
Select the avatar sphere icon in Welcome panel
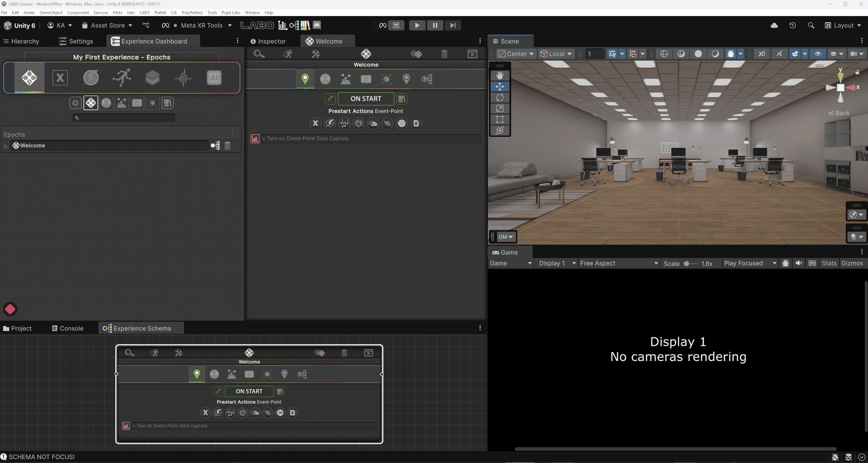[x=325, y=79]
